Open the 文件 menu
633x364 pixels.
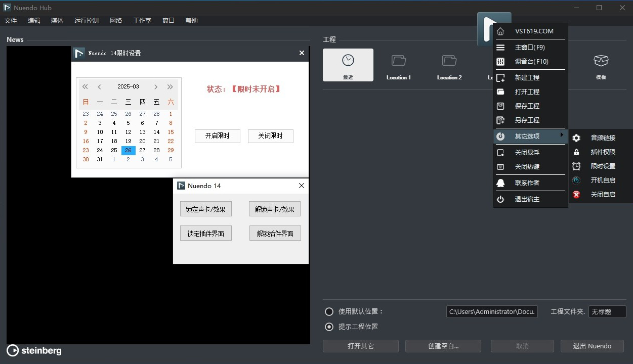[x=11, y=20]
